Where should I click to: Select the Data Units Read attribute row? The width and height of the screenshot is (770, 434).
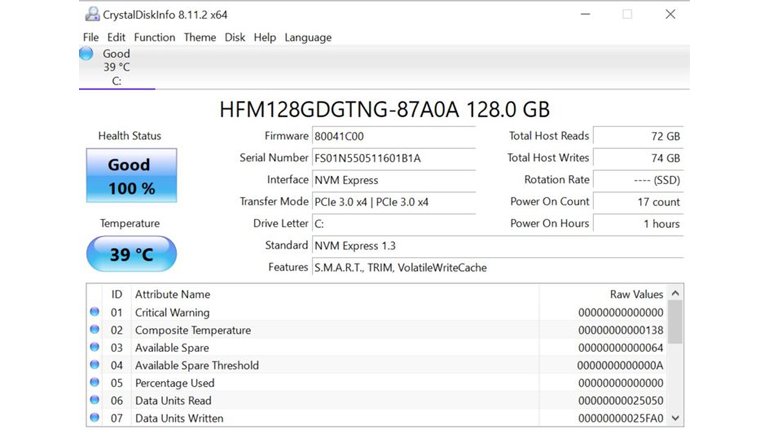tap(377, 401)
